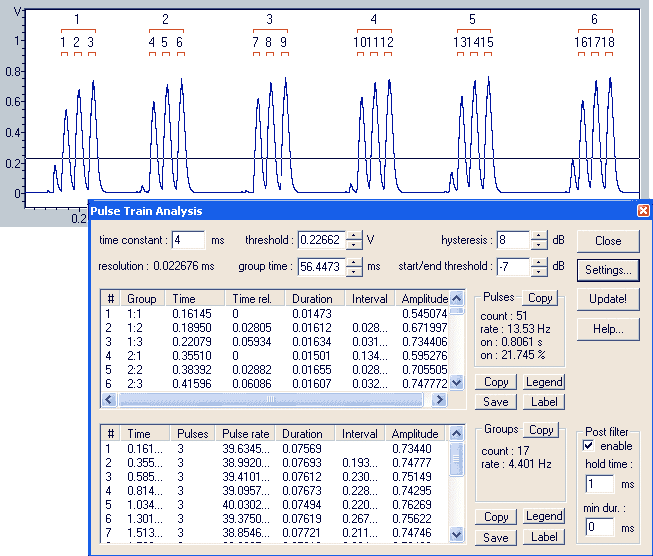This screenshot has width=653, height=556.
Task: Select group row with amplitude 0.74746
Action: coord(275,533)
